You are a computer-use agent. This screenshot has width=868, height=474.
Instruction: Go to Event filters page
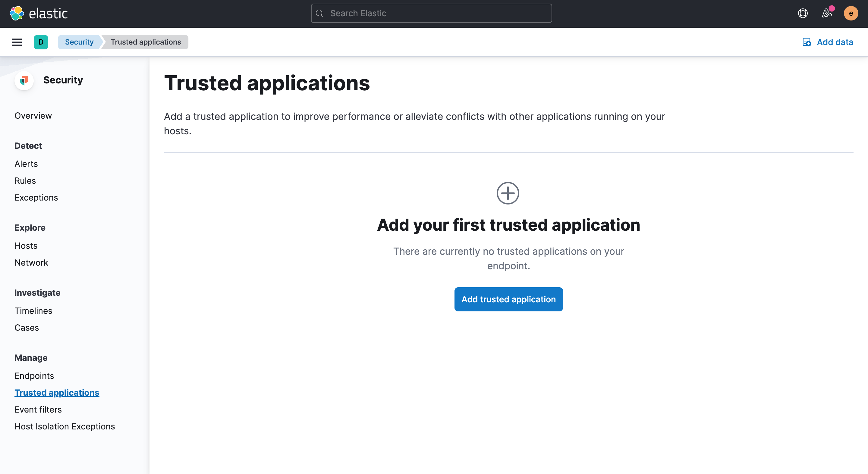point(38,409)
